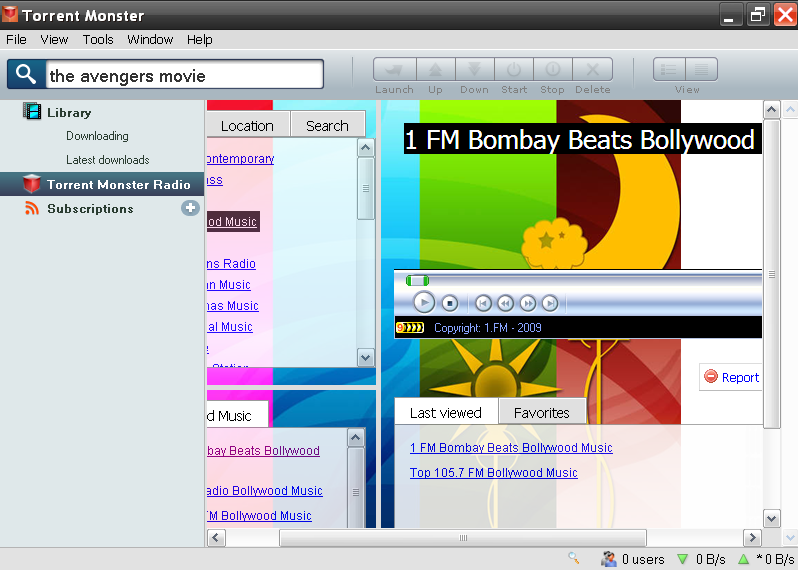Screen dimensions: 798x570
Task: Open the bay Beats Bollywood station link
Action: (264, 450)
